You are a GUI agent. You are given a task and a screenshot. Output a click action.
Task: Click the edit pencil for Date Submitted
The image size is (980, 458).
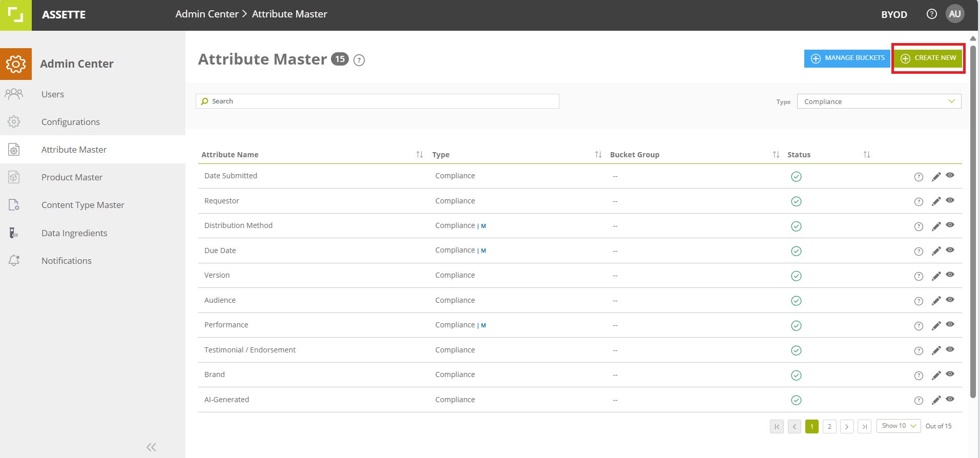click(x=936, y=177)
